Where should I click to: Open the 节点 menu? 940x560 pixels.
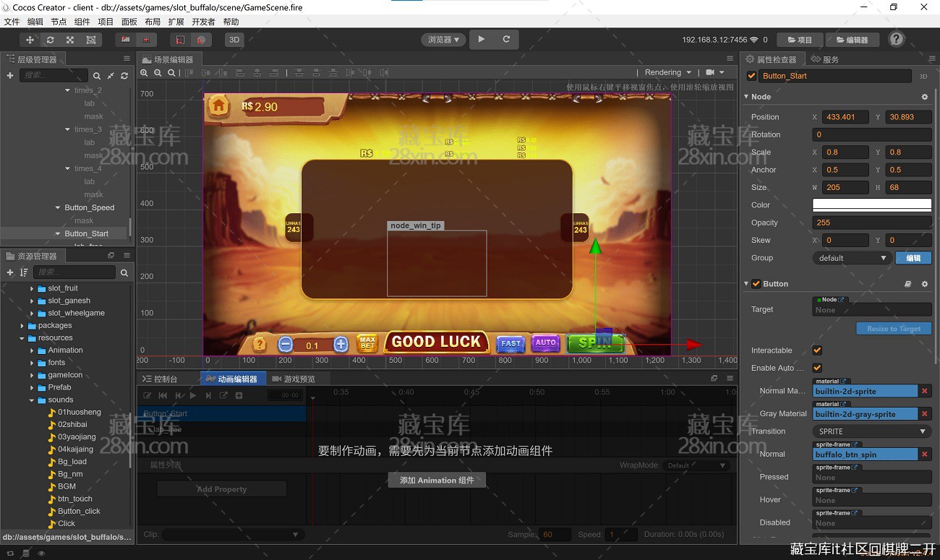(x=59, y=22)
